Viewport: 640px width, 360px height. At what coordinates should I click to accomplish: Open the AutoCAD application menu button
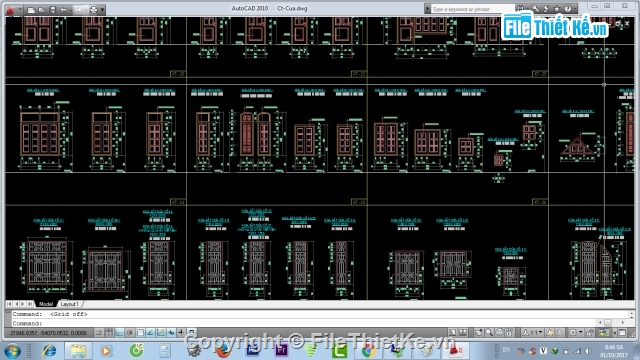11,9
